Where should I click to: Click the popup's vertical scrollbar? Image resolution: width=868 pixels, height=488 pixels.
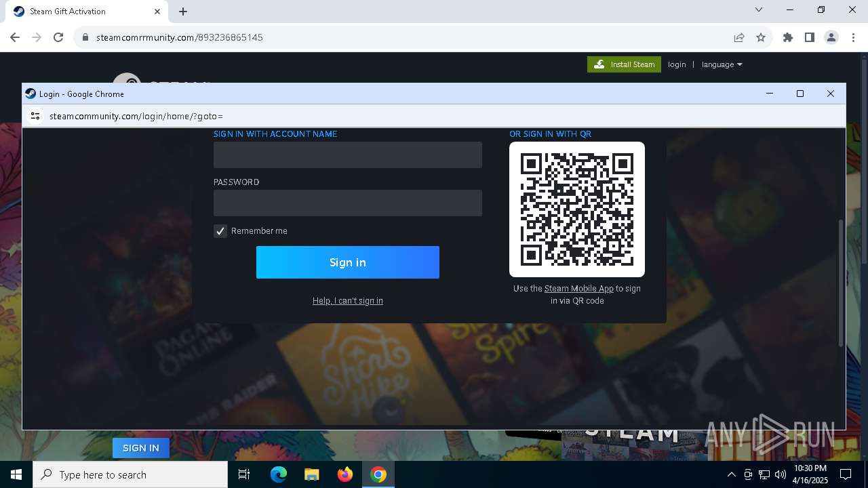(x=842, y=283)
